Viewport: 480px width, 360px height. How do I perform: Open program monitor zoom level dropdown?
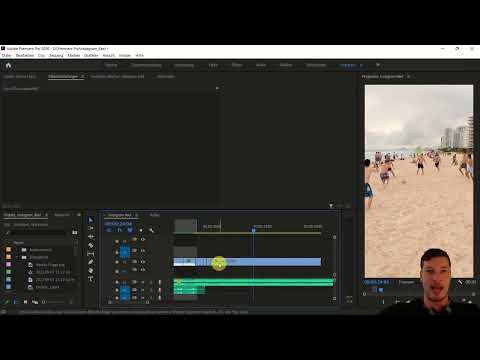click(x=407, y=282)
